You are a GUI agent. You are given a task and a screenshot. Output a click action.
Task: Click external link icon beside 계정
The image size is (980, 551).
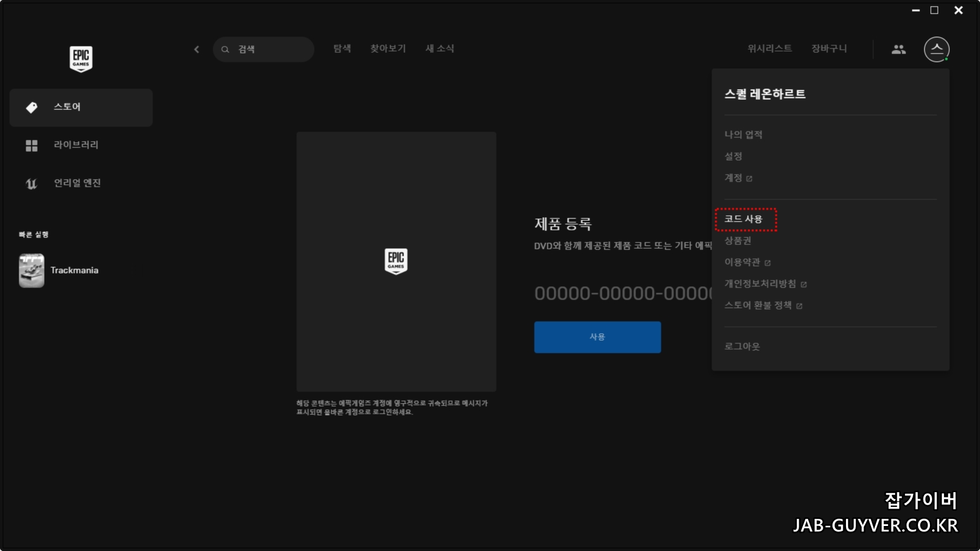click(x=749, y=179)
